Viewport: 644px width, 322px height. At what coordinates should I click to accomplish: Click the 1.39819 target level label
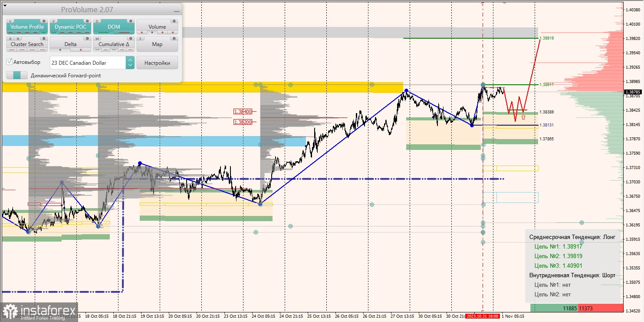pyautogui.click(x=547, y=38)
